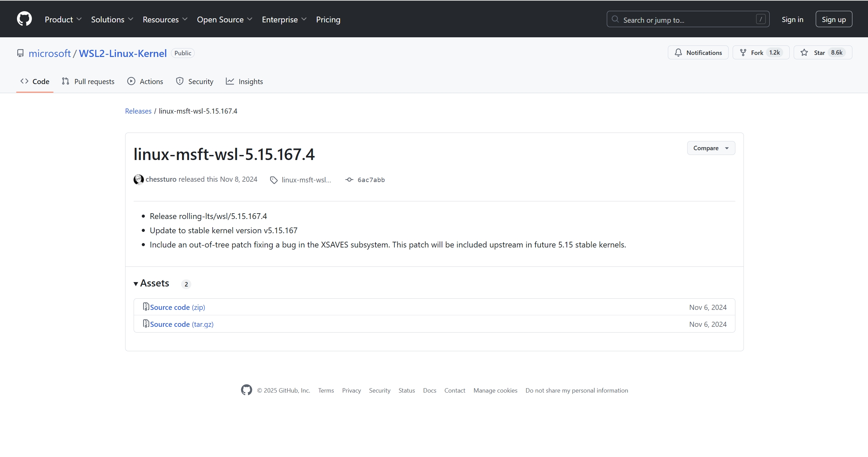
Task: Click the Assets count badge 2
Action: point(186,284)
